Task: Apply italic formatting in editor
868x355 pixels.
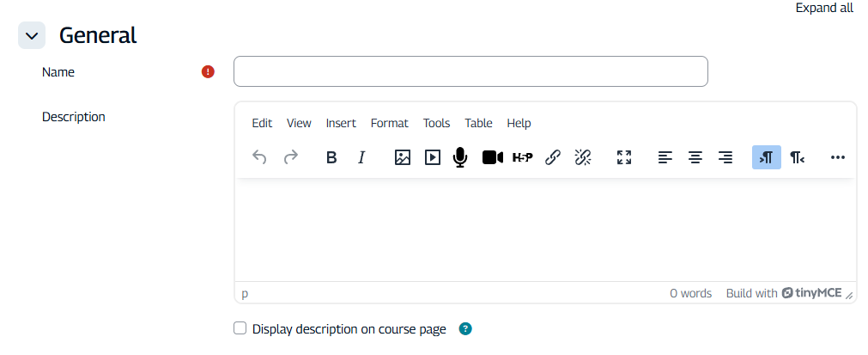Action: [361, 157]
